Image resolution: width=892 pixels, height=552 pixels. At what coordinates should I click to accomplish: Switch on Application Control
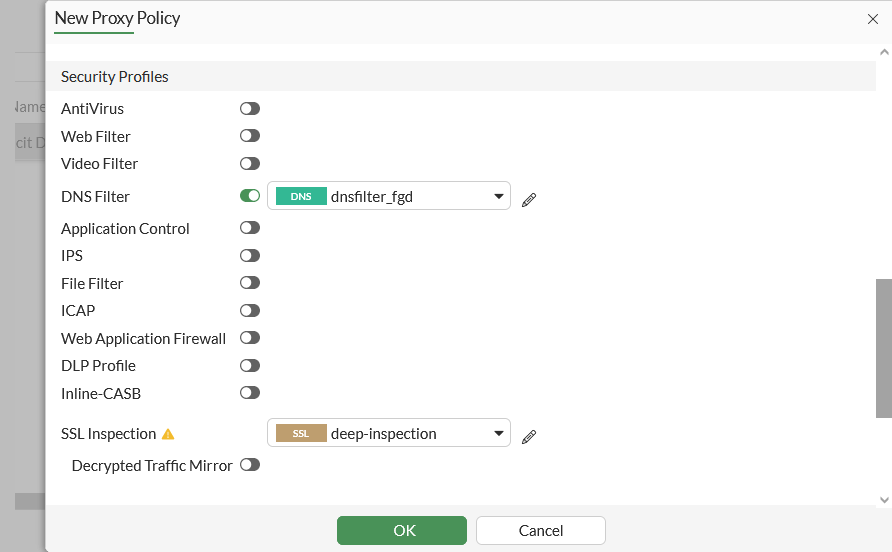click(250, 228)
